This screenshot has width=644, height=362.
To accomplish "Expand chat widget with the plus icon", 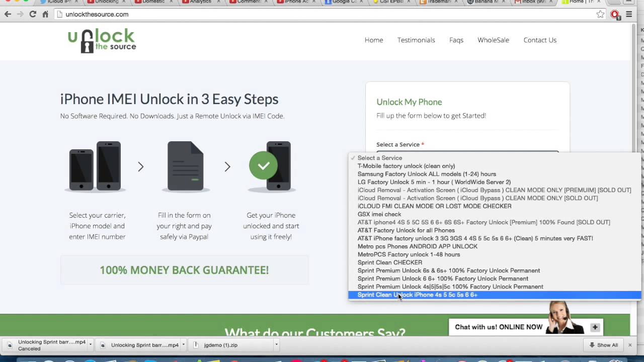I will [595, 327].
